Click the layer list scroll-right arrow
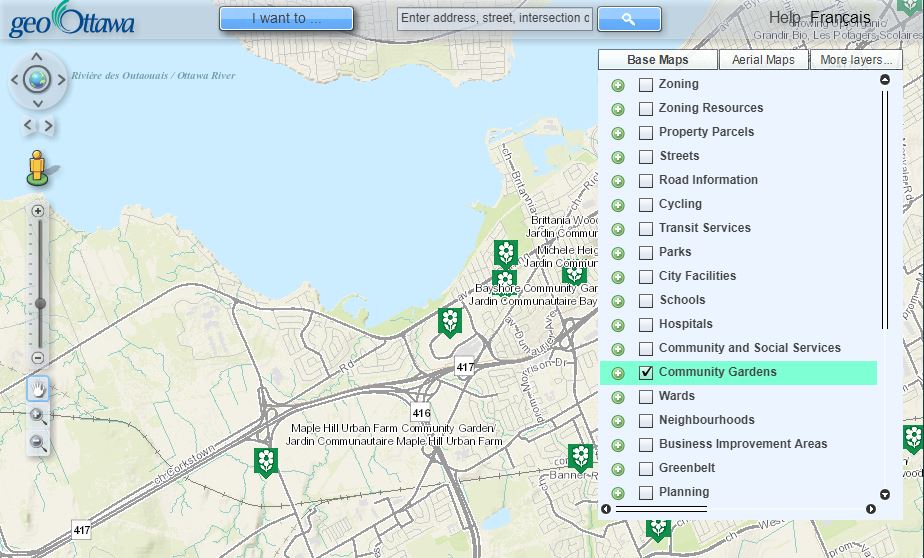Image resolution: width=924 pixels, height=558 pixels. 870,509
